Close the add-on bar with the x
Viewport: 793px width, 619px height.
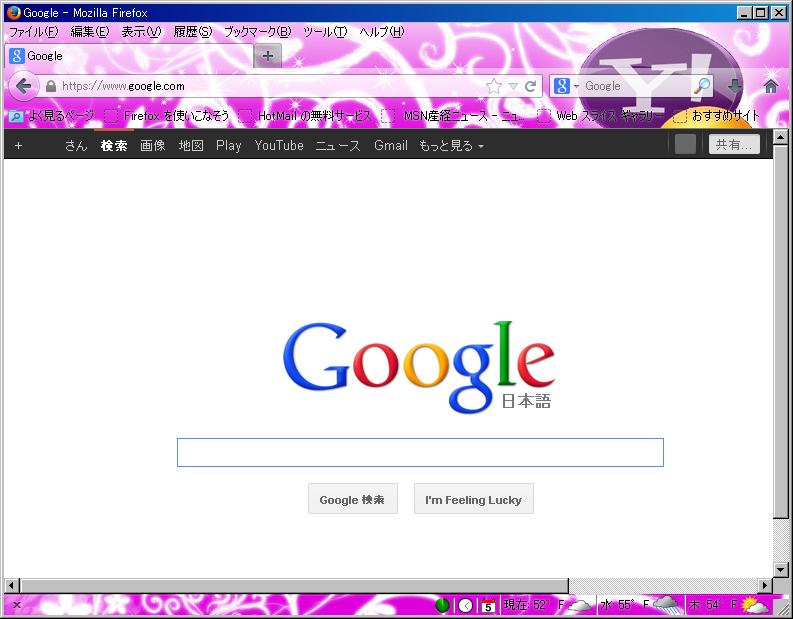(x=17, y=605)
